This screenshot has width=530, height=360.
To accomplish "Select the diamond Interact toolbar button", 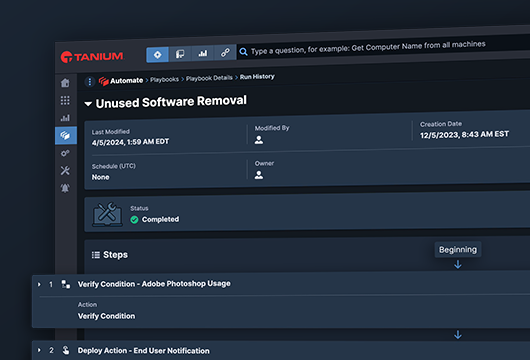I will 158,55.
